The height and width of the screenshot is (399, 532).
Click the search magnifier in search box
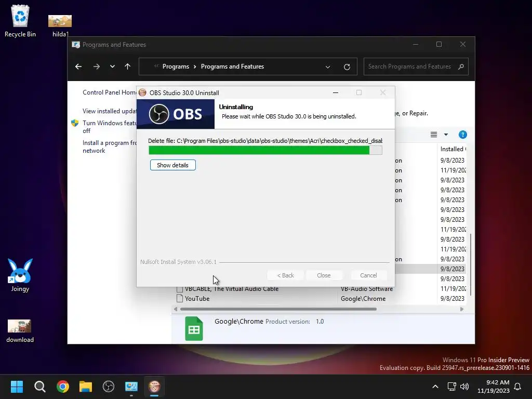(x=461, y=66)
